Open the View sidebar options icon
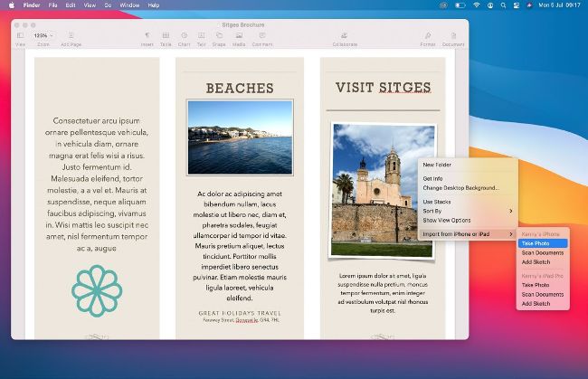 point(21,36)
